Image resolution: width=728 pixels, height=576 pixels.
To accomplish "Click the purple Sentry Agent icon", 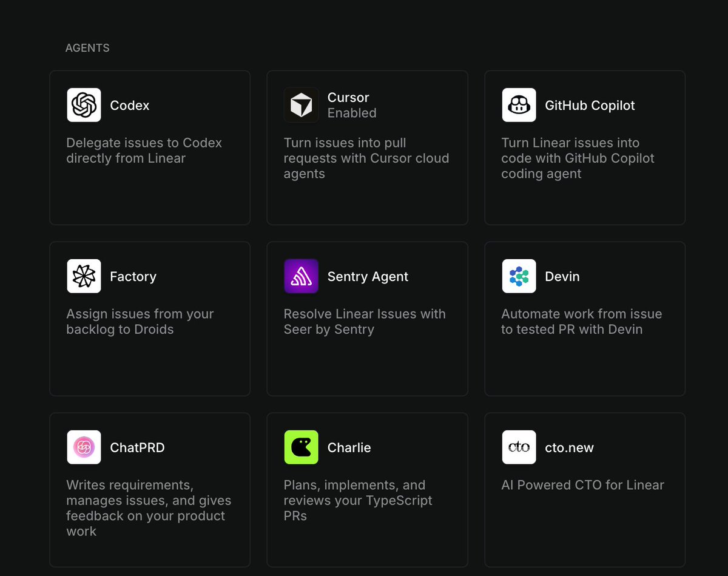I will pos(301,276).
